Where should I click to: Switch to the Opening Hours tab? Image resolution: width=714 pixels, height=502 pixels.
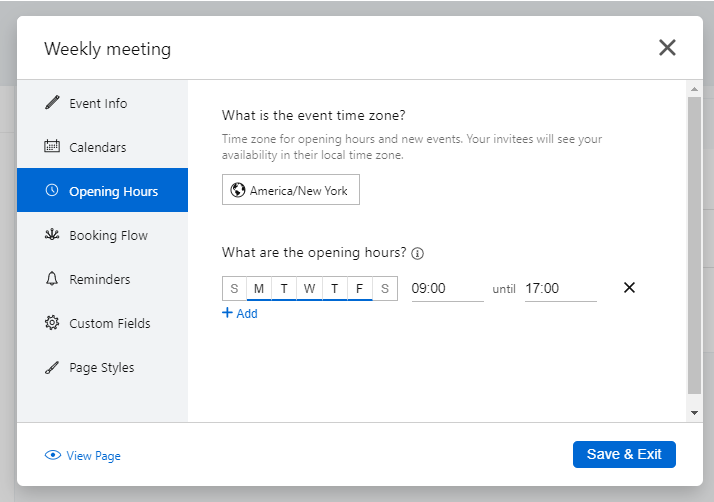pyautogui.click(x=102, y=191)
